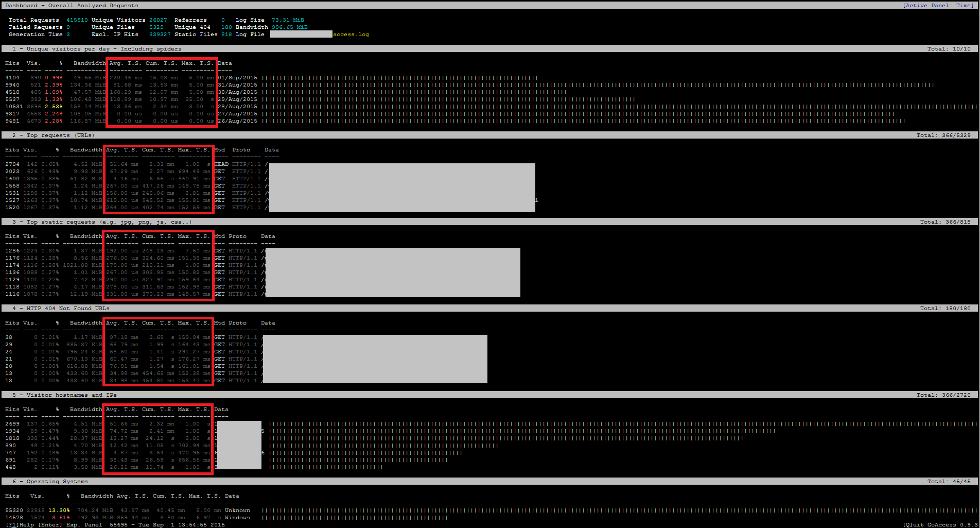Click the Active Panel: Time indicator
Viewport: 980px width, 528px height.
pos(938,6)
